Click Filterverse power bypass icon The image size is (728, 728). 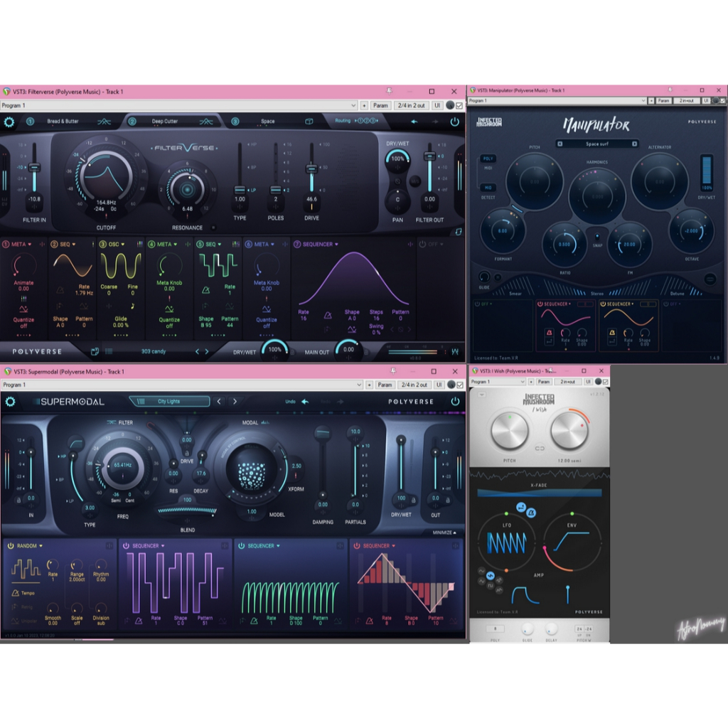coord(454,122)
